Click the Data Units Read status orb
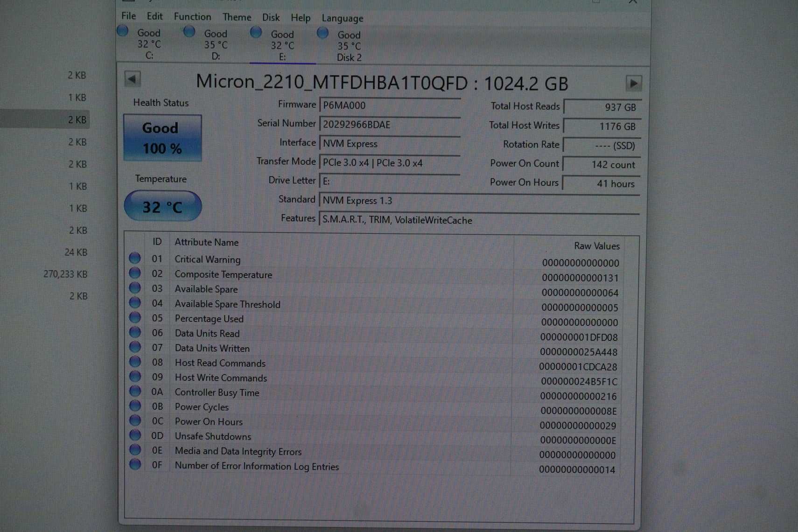798x532 pixels. click(135, 332)
